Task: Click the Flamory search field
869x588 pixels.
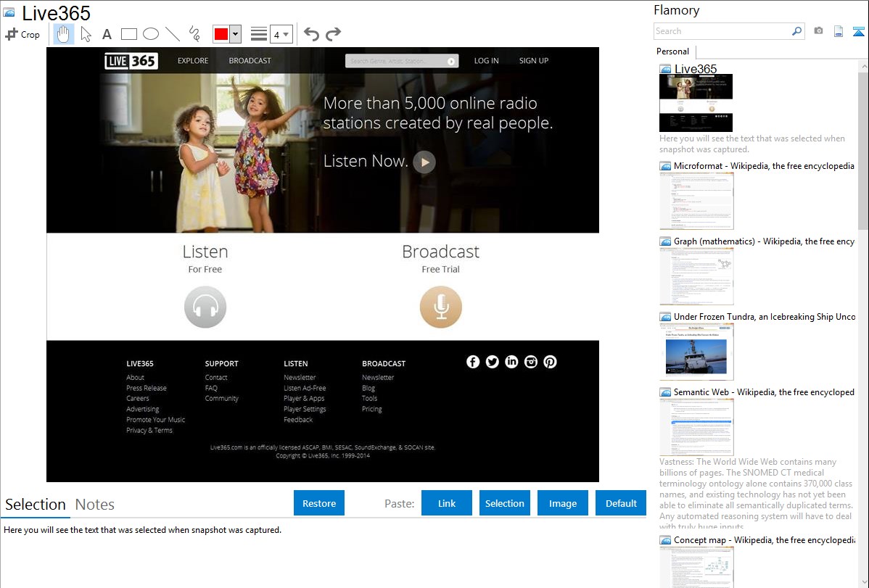Action: (722, 31)
